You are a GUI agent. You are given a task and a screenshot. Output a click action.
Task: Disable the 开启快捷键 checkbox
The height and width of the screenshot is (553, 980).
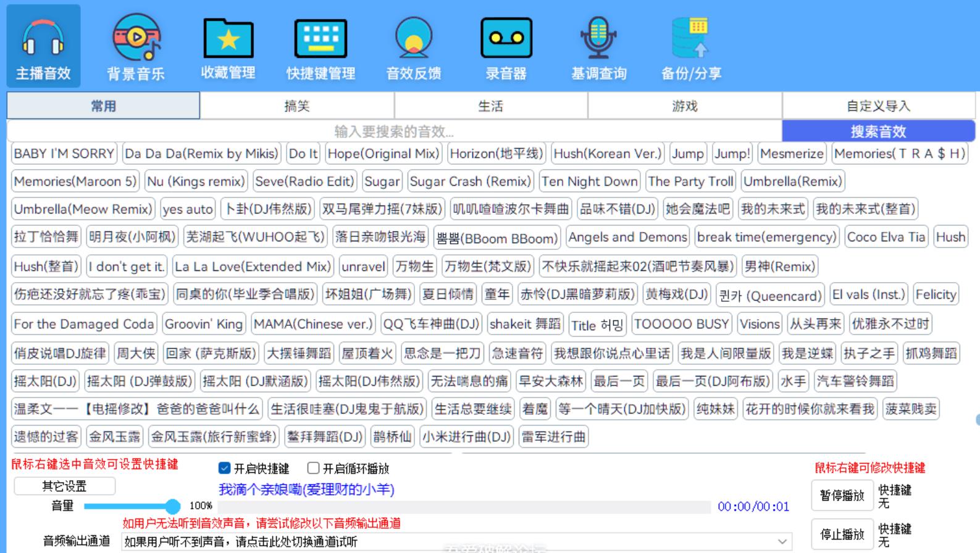click(225, 468)
